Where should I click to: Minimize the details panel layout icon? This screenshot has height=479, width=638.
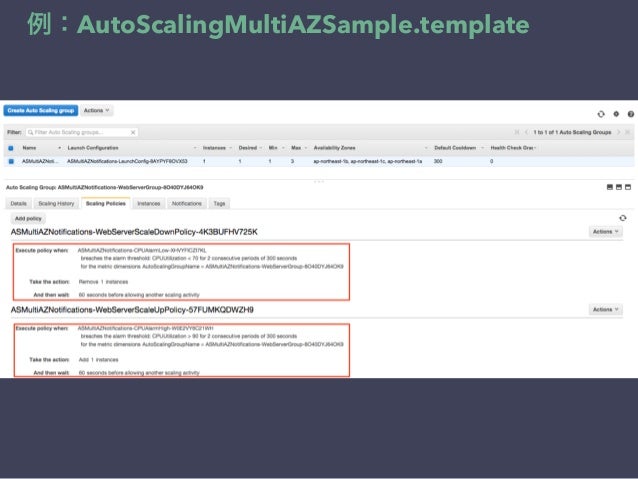click(610, 187)
